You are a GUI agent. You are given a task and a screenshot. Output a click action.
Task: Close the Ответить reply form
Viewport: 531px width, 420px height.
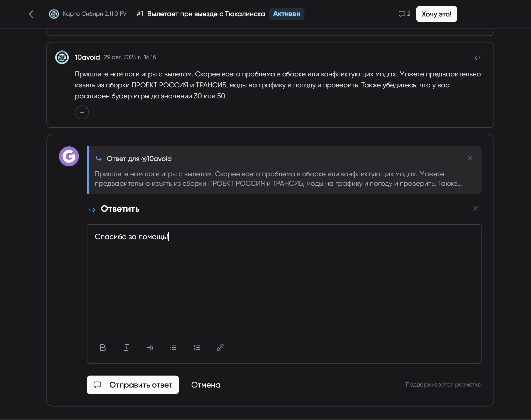(x=475, y=208)
